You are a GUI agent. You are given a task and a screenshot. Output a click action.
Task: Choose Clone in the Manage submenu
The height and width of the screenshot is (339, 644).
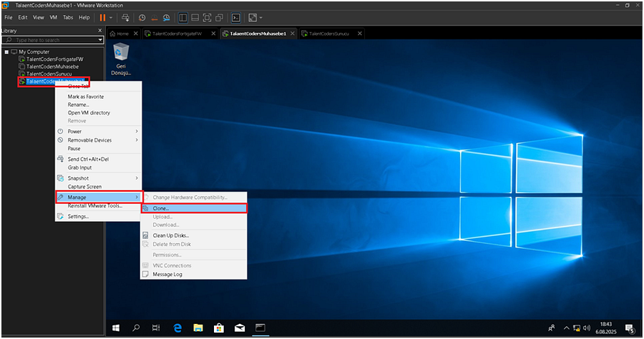click(194, 209)
